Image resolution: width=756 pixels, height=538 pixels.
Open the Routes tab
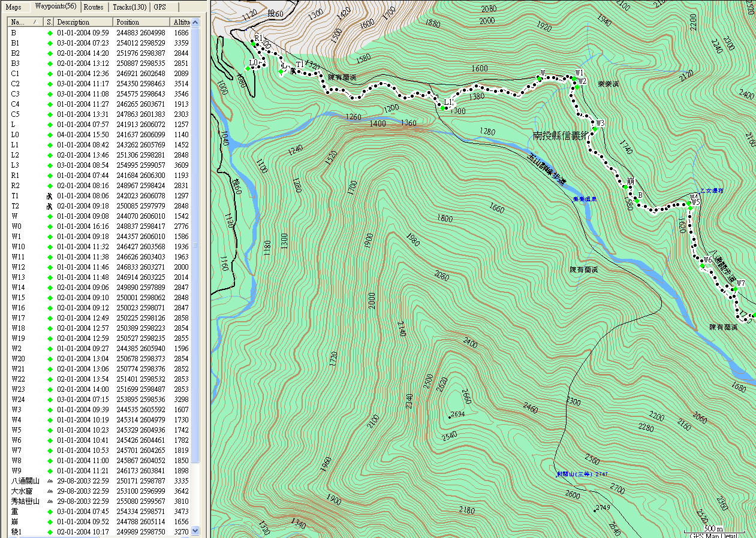(x=94, y=7)
